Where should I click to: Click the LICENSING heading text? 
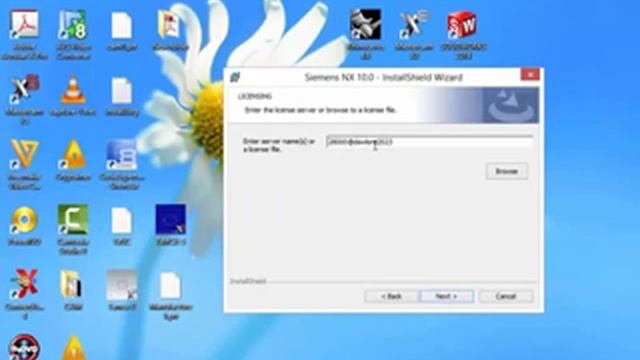[255, 96]
